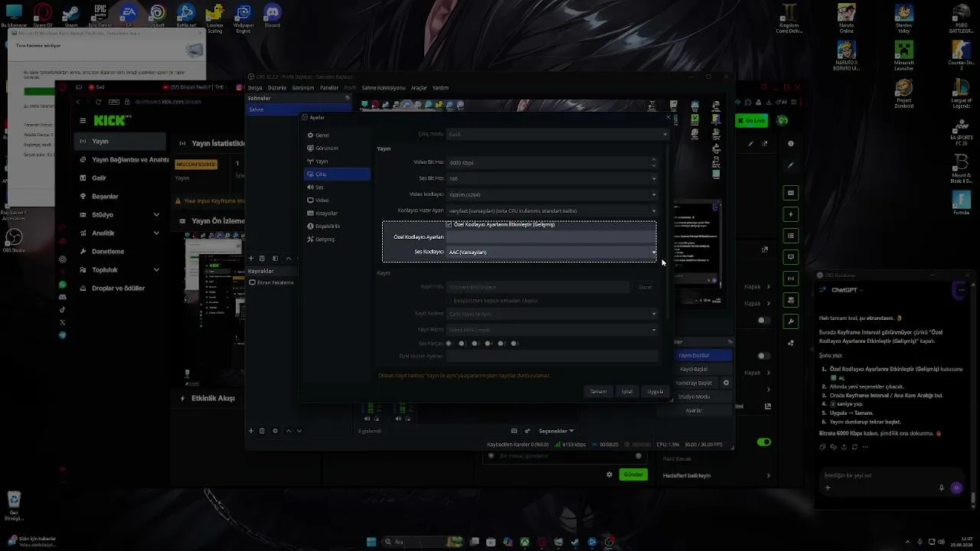Open Yayın Bağlantısı ve Anahtarı in Kick sidebar
This screenshot has width=980, height=551.
[x=122, y=159]
